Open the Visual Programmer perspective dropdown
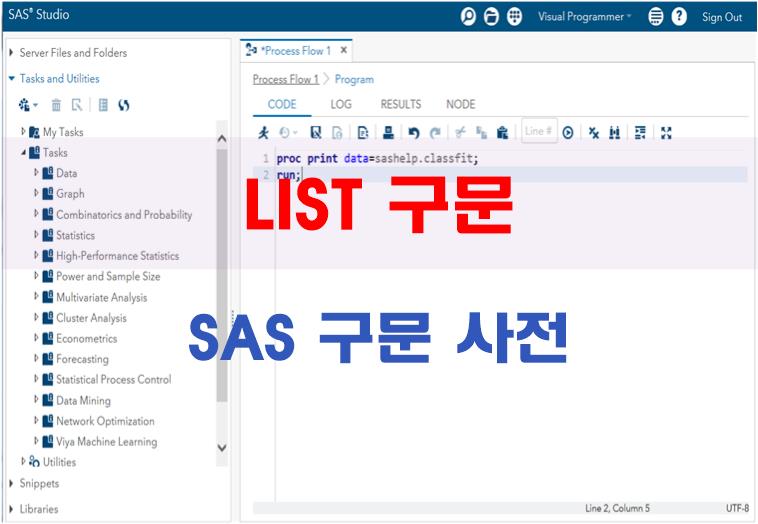 click(584, 17)
